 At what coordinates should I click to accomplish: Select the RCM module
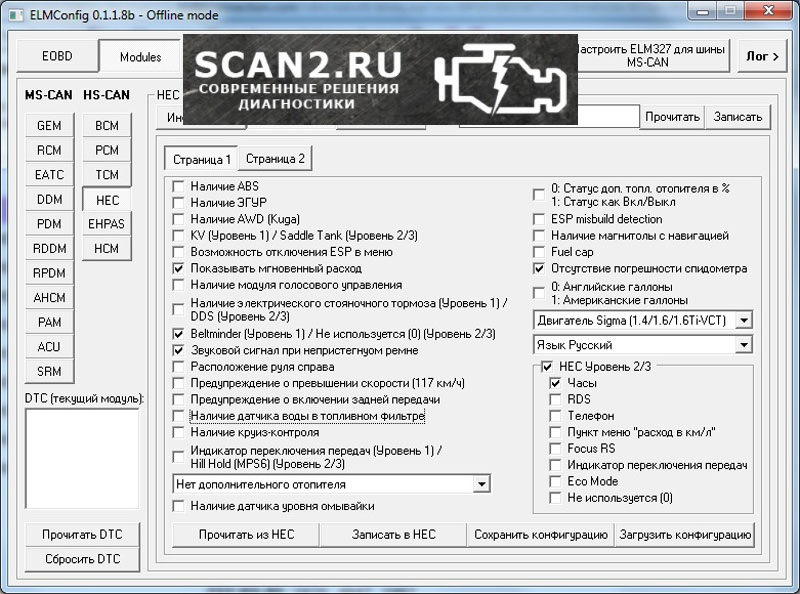point(49,150)
